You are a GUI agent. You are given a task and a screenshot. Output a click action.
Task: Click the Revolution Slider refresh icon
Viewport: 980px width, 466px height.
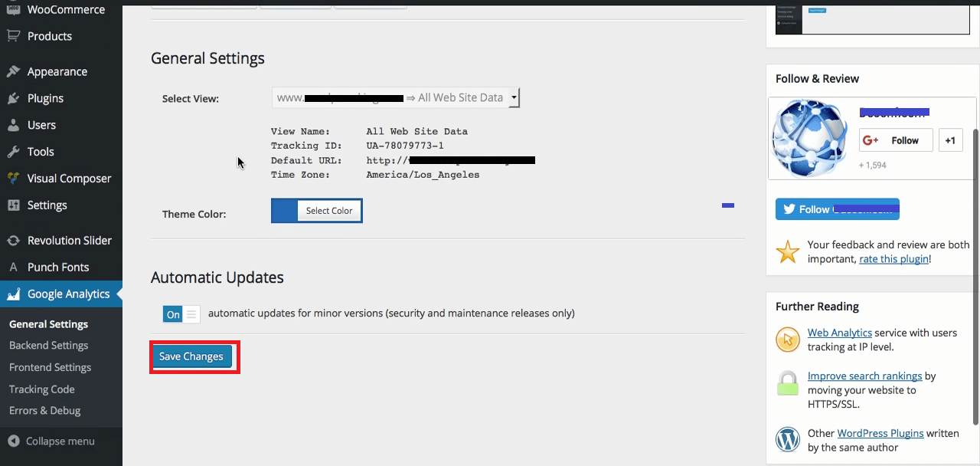13,241
